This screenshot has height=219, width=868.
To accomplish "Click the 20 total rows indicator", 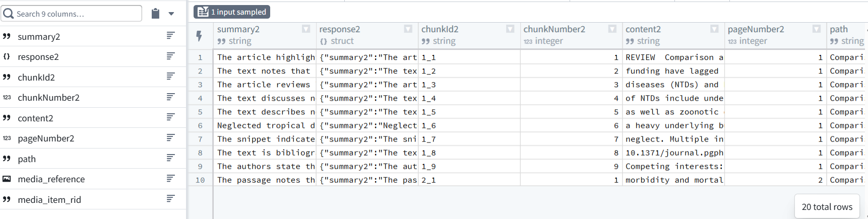I will click(x=827, y=207).
